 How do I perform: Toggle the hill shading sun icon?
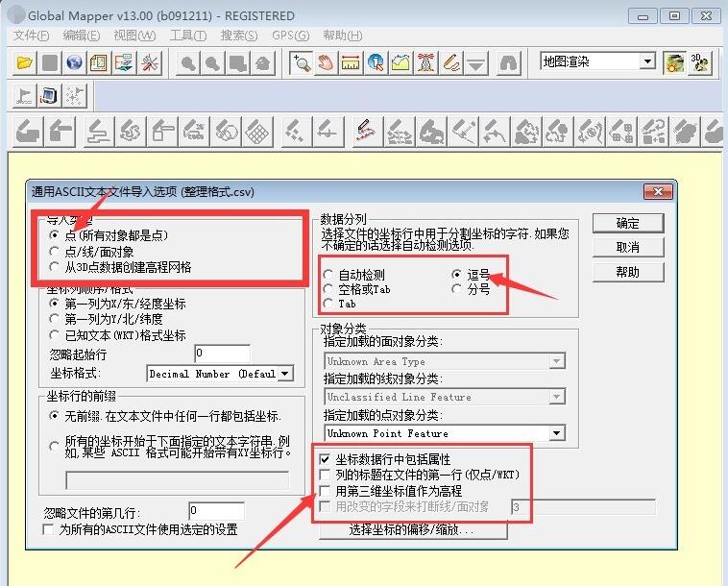tap(674, 62)
